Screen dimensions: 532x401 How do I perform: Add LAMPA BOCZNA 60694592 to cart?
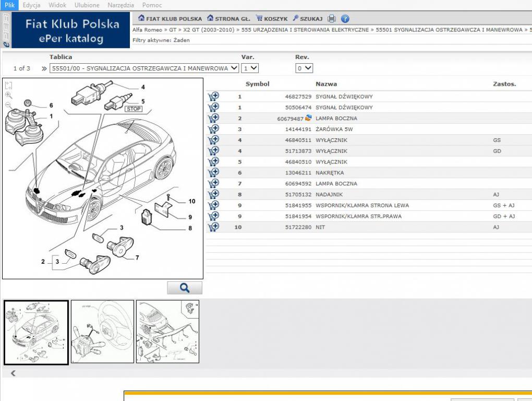pyautogui.click(x=213, y=183)
